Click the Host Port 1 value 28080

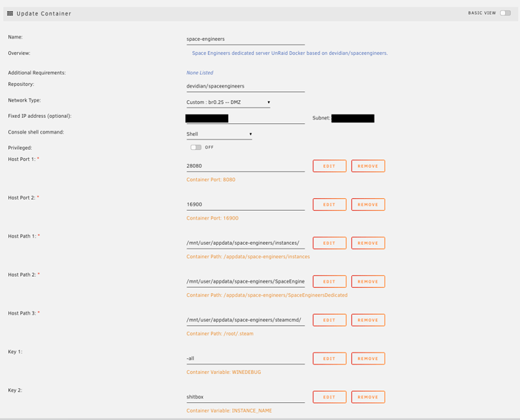click(x=245, y=166)
